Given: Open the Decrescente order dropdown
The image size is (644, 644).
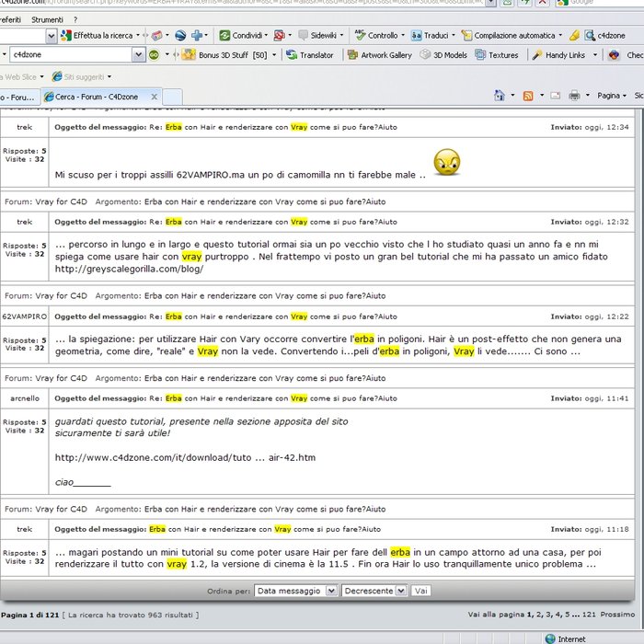Looking at the screenshot, I should (x=374, y=591).
